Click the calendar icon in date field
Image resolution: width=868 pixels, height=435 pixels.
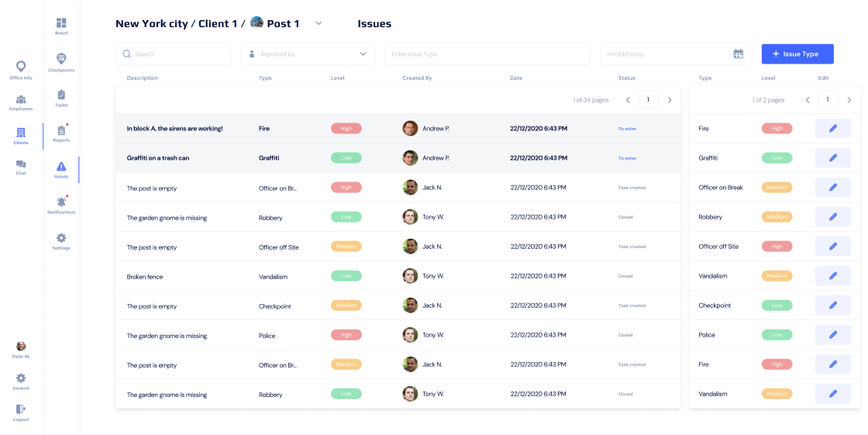point(738,54)
